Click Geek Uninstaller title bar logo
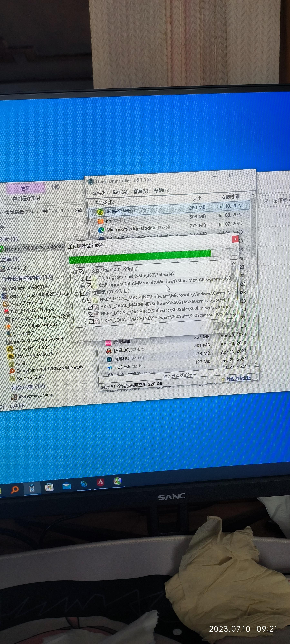The height and width of the screenshot is (644, 290). [91, 182]
